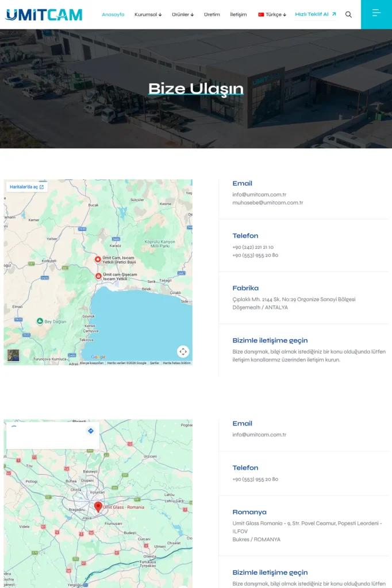
Task: Click the Romanya heading
Action: click(249, 512)
